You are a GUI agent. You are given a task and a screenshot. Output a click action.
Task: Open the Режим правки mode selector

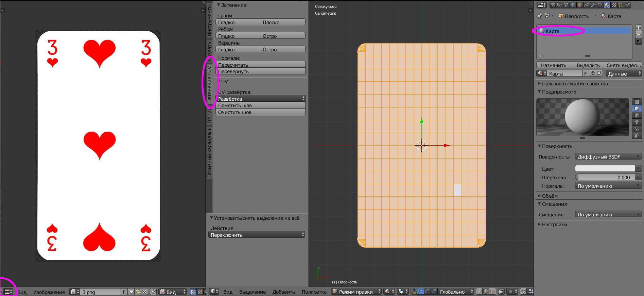pos(356,292)
